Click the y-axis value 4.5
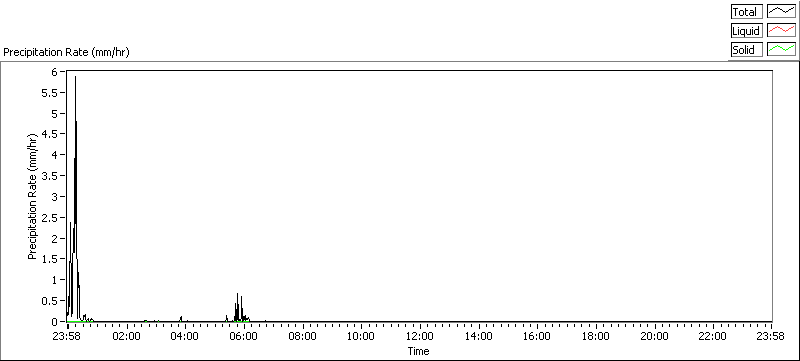This screenshot has height=361, width=800. (49, 134)
